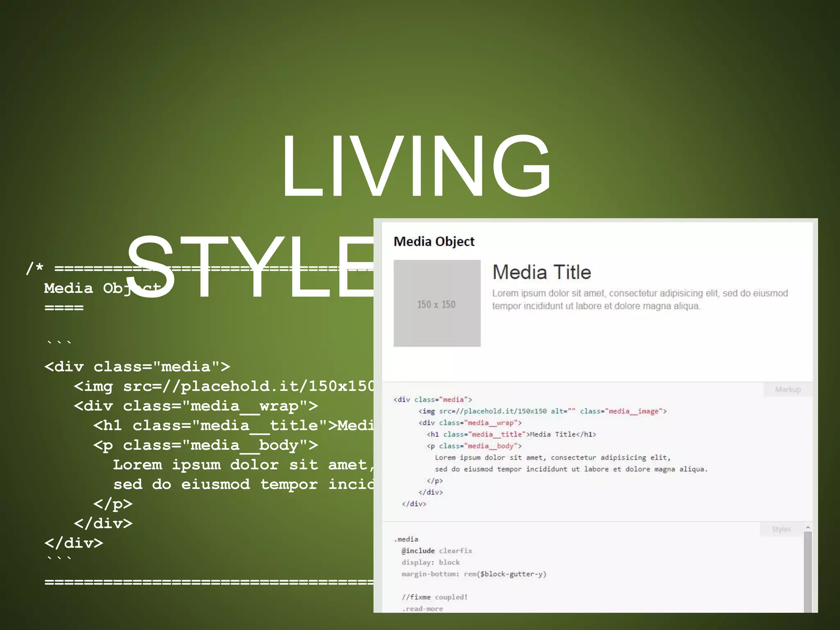The height and width of the screenshot is (630, 840).
Task: Click the '<div class="media">' line in Markup pane
Action: point(433,399)
